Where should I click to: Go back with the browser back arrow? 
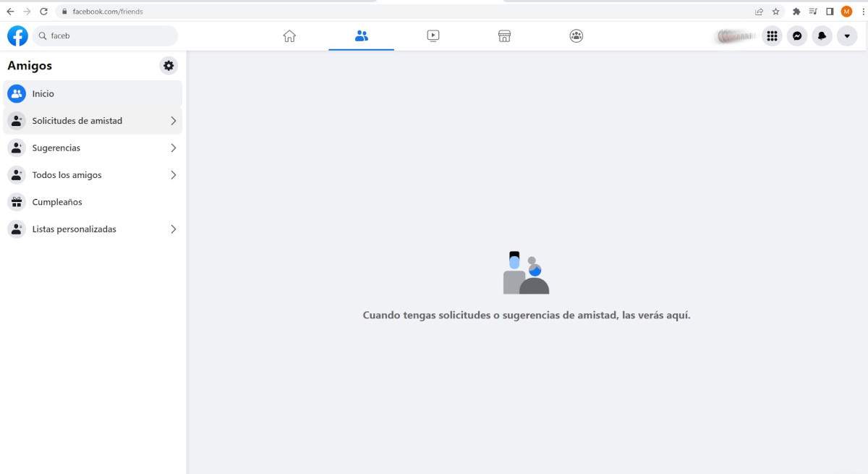tap(10, 12)
